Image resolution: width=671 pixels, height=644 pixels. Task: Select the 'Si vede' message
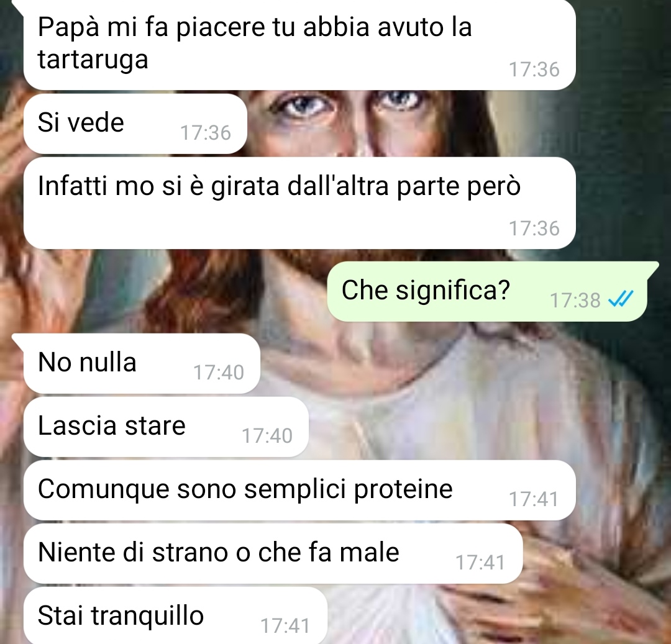pyautogui.click(x=135, y=124)
